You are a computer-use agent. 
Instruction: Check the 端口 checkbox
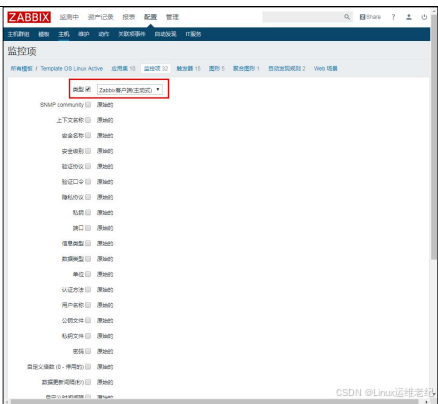88,228
